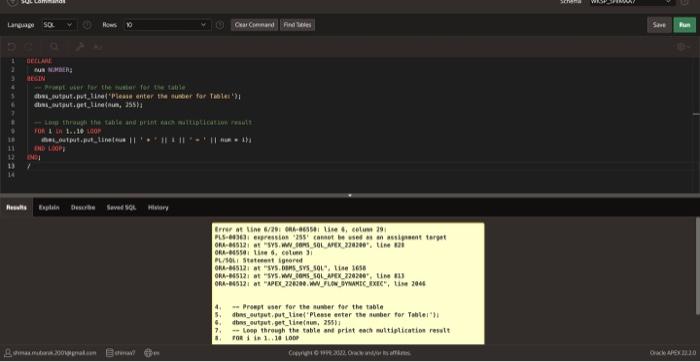Click the get_line(num, 255) code line
Screen dimensions: 700x362
(x=88, y=105)
